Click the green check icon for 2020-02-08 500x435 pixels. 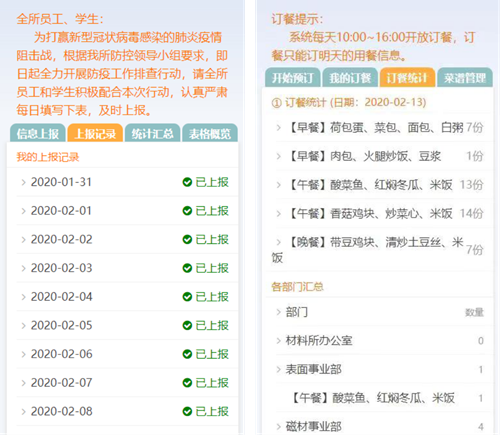coord(187,411)
